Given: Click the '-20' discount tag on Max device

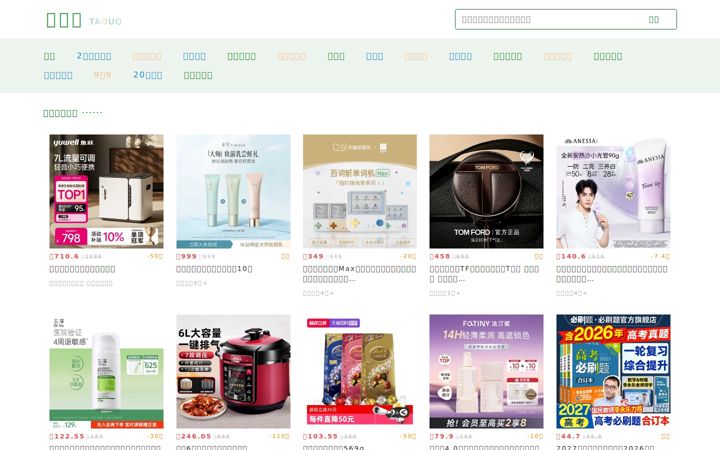Looking at the screenshot, I should [408, 256].
